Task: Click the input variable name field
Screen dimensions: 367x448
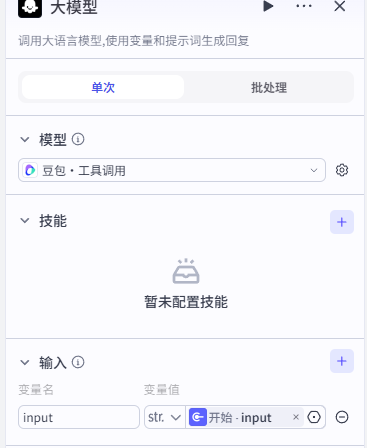Action: 79,417
